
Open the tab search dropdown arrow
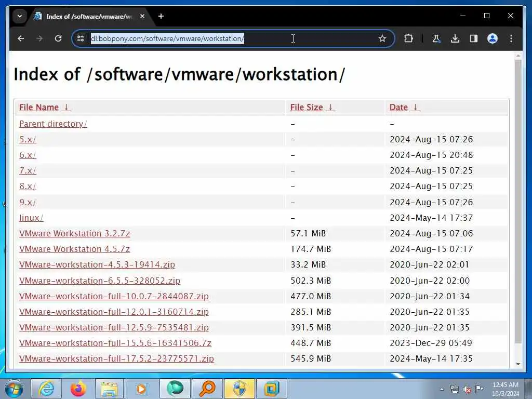coord(20,16)
